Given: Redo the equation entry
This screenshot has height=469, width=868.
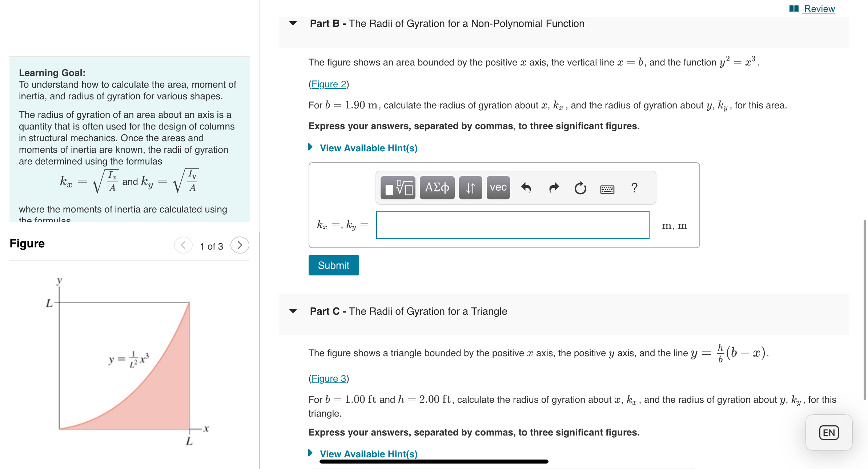Looking at the screenshot, I should 553,188.
